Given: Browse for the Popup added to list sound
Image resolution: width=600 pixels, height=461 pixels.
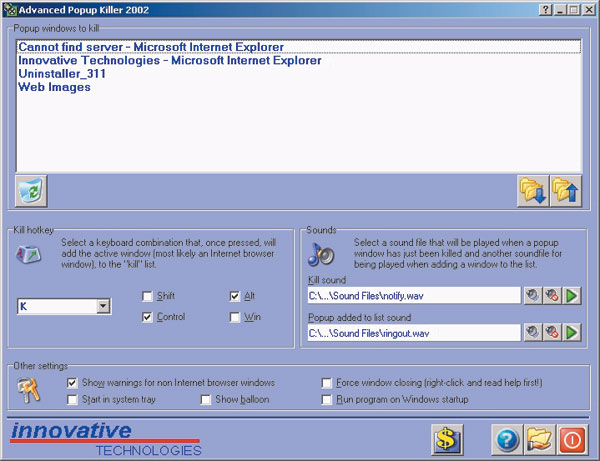Looking at the screenshot, I should tap(533, 332).
